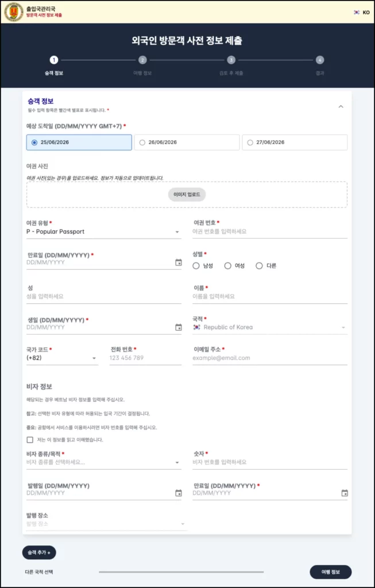Image resolution: width=375 pixels, height=588 pixels.
Task: Click the 다른 국적 선택 link
Action: (39, 572)
